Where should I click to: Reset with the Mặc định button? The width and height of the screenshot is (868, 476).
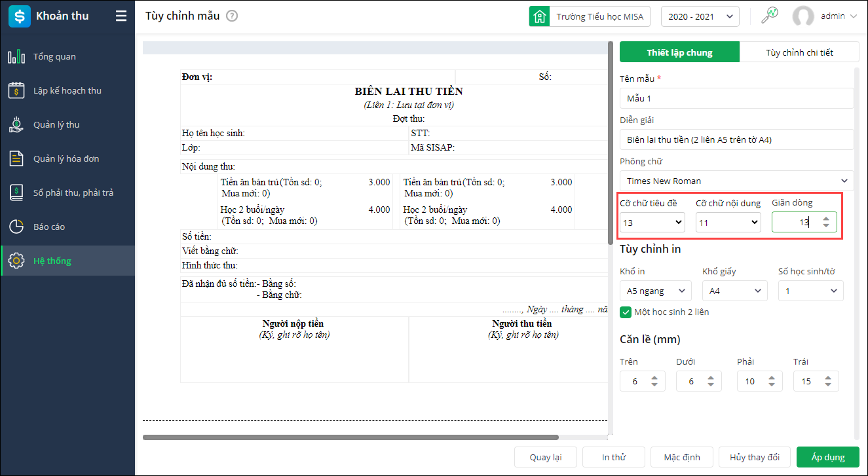point(682,457)
